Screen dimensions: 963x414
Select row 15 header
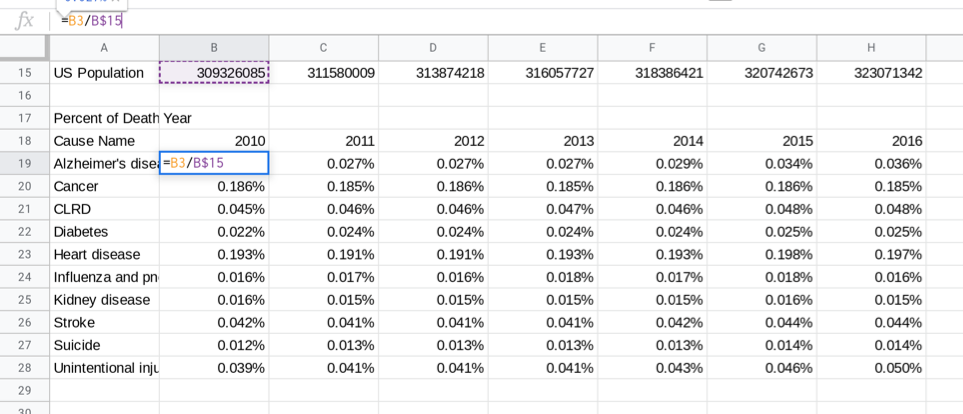[x=24, y=73]
